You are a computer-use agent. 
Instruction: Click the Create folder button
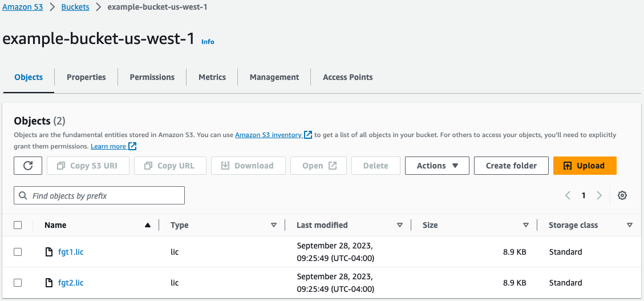pyautogui.click(x=511, y=166)
